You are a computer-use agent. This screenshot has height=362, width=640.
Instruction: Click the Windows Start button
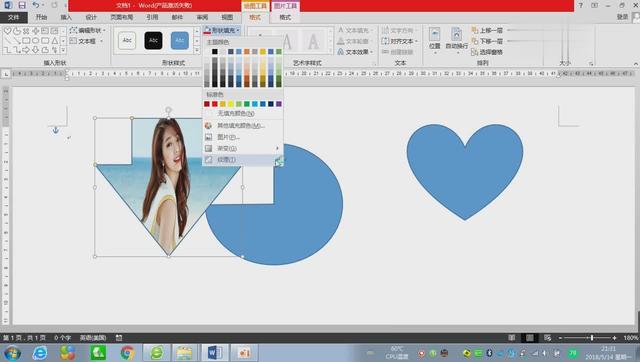pos(12,353)
